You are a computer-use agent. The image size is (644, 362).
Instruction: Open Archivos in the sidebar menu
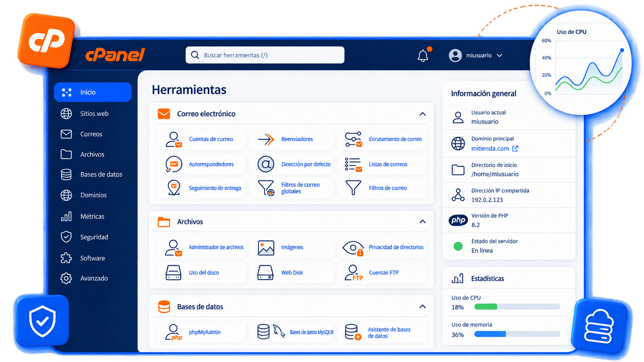93,154
